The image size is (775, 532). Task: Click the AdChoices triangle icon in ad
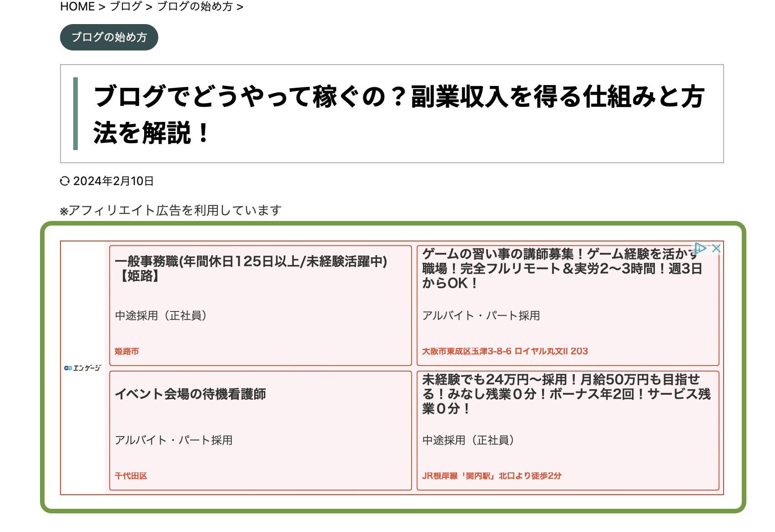tap(700, 248)
